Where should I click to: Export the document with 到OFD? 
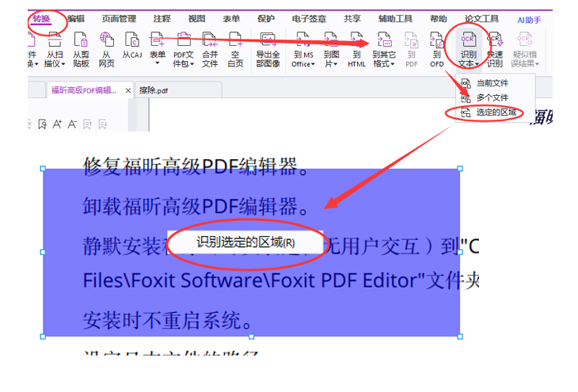tap(437, 49)
